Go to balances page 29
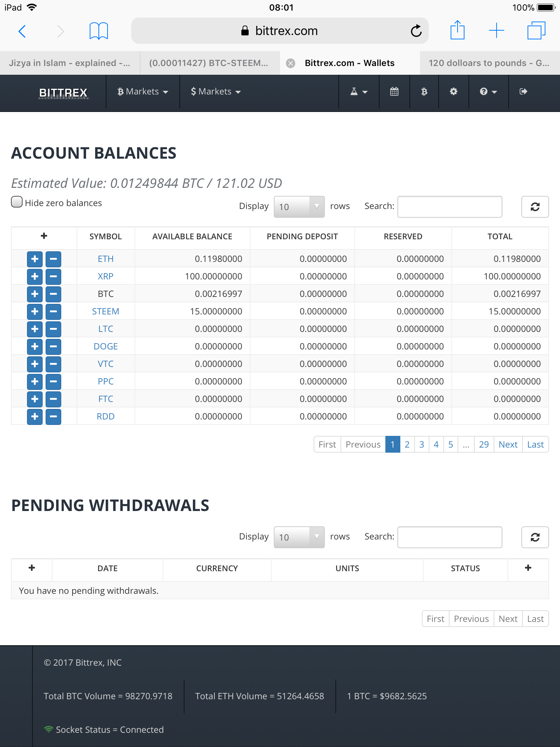Screen dimensions: 560x747 point(484,444)
